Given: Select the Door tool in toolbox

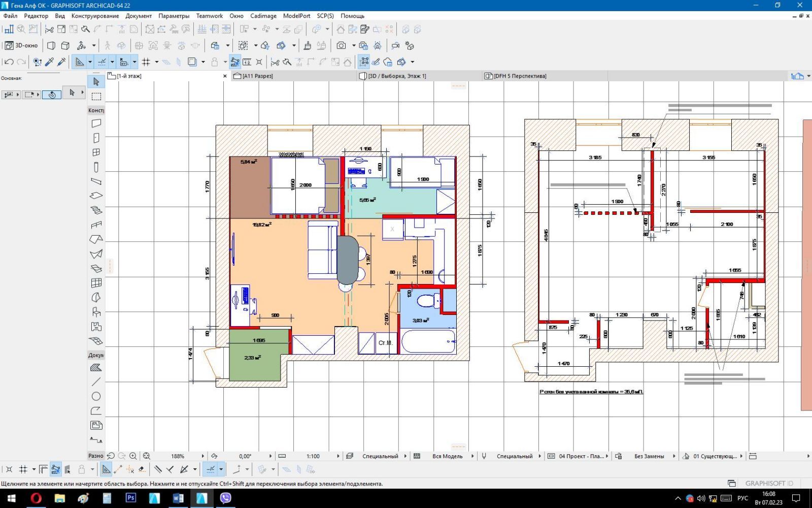Looking at the screenshot, I should click(x=96, y=138).
